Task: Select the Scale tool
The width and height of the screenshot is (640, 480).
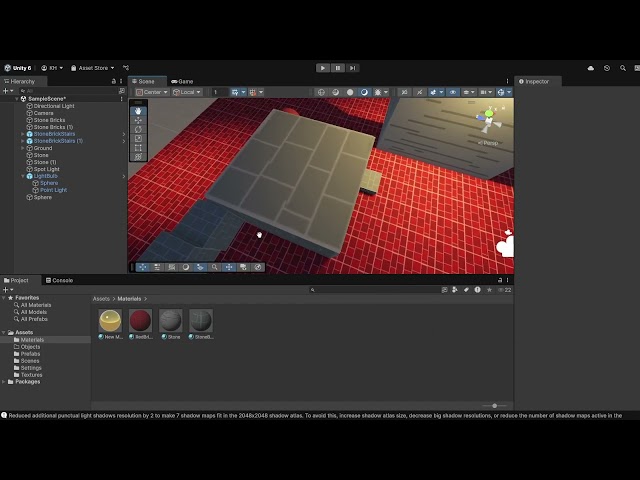Action: click(x=138, y=139)
